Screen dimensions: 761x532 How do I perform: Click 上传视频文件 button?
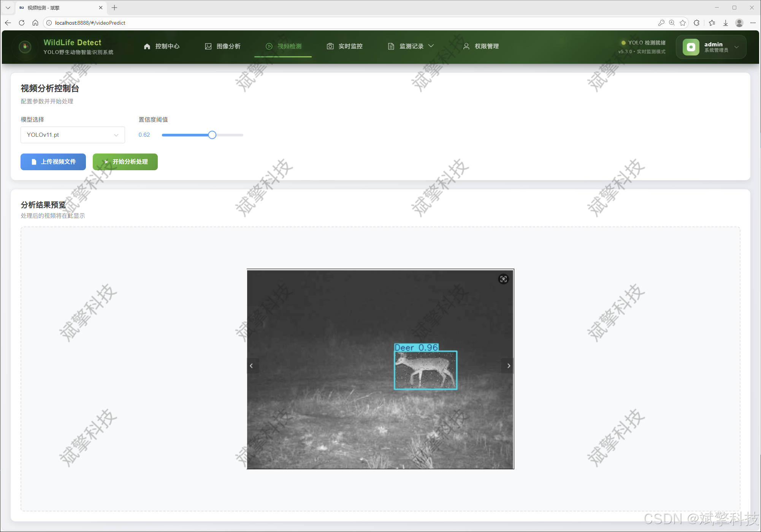tap(53, 162)
